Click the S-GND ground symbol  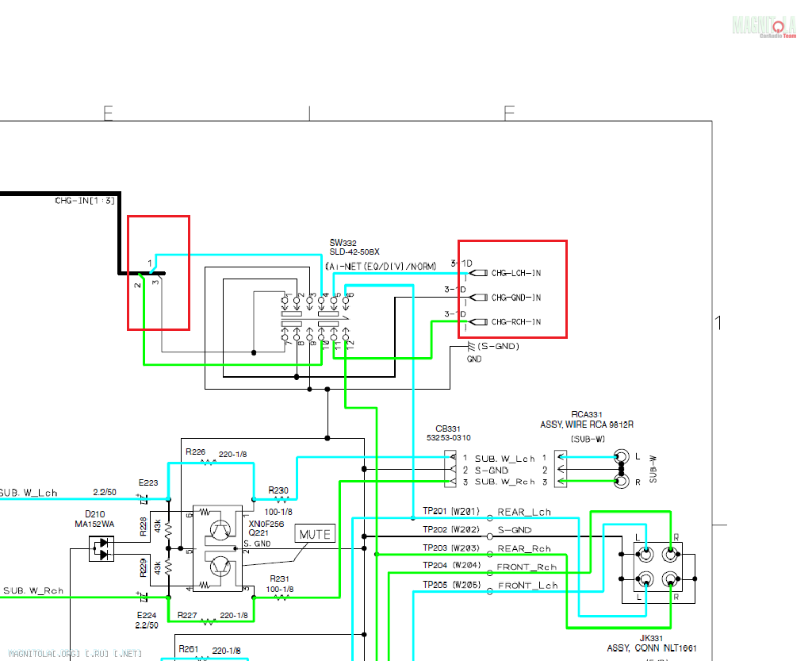[x=473, y=348]
